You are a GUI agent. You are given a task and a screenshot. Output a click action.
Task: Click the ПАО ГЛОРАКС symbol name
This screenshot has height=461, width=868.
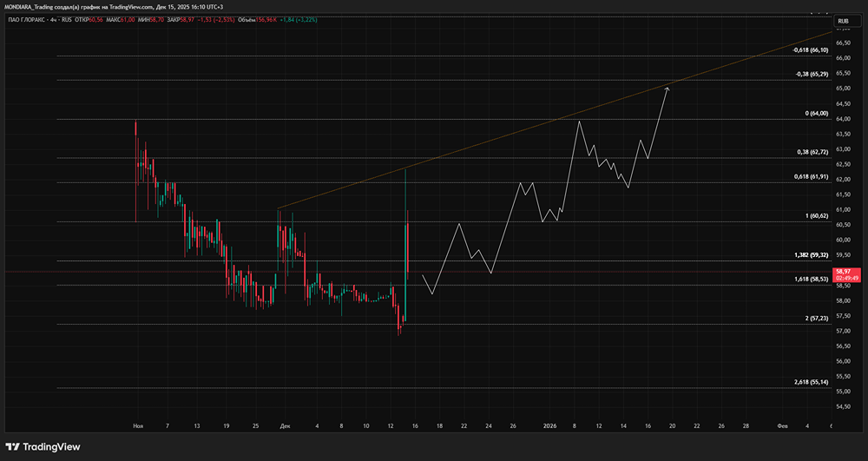[x=27, y=19]
